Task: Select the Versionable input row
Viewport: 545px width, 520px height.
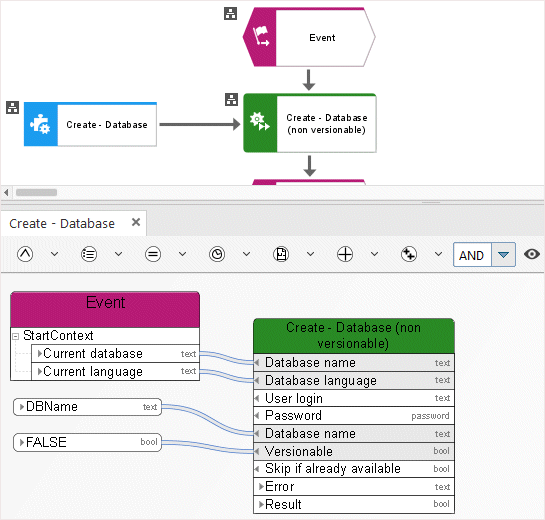Action: [354, 451]
